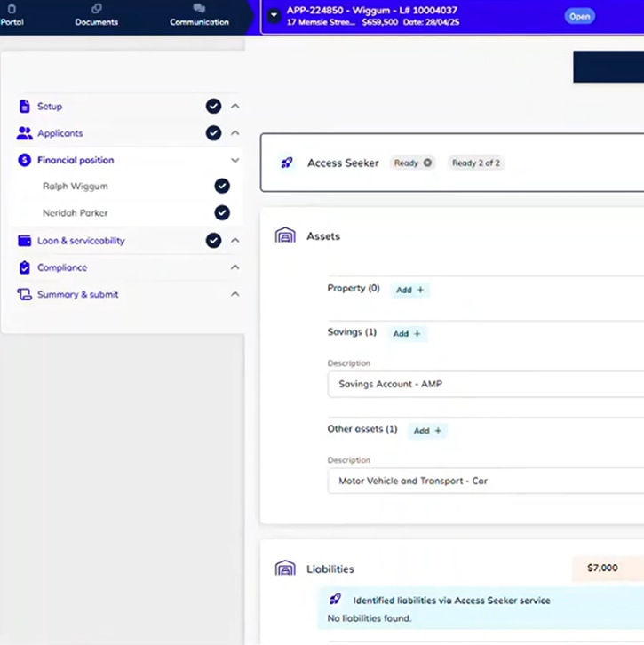Collapse the Financial position section
Image resolution: width=644 pixels, height=645 pixels.
[x=235, y=161]
